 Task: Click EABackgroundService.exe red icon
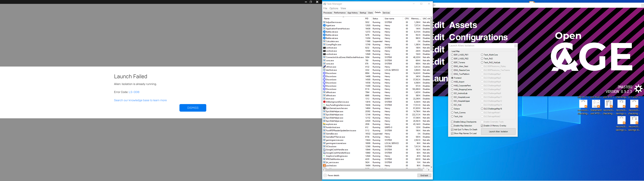324,102
